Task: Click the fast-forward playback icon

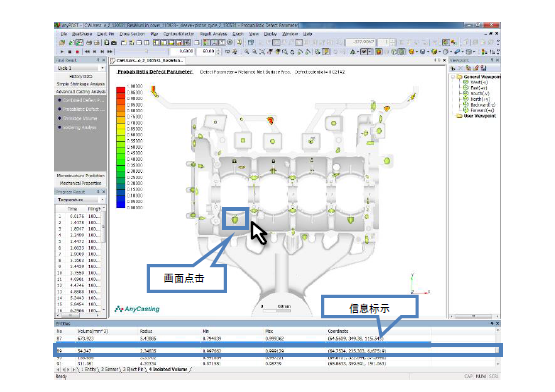Action: pos(110,52)
